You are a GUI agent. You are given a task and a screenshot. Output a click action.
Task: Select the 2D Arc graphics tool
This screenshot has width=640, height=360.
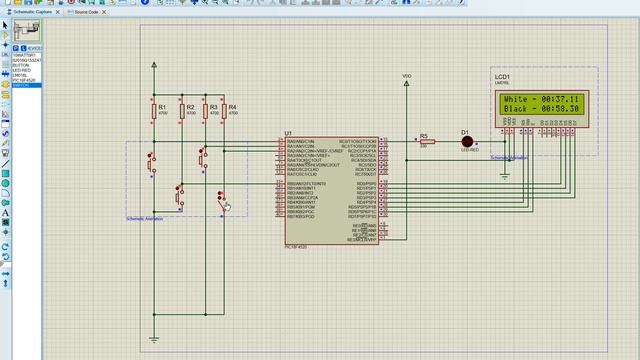point(5,193)
